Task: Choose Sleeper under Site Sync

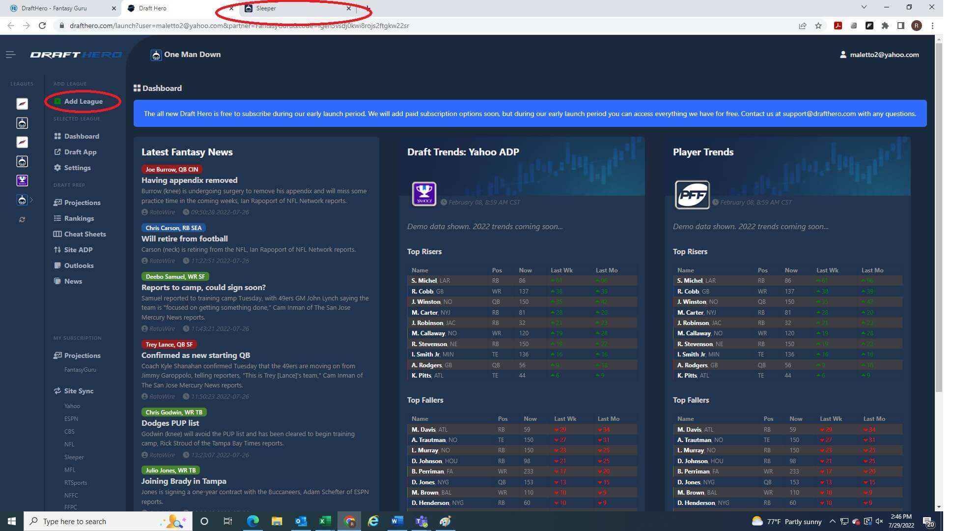Action: [x=74, y=457]
